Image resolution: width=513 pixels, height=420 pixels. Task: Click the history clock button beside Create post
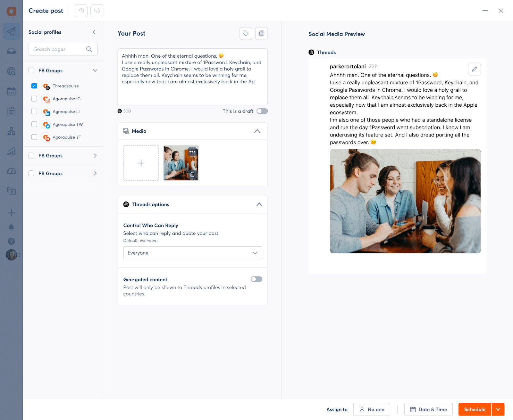81,11
